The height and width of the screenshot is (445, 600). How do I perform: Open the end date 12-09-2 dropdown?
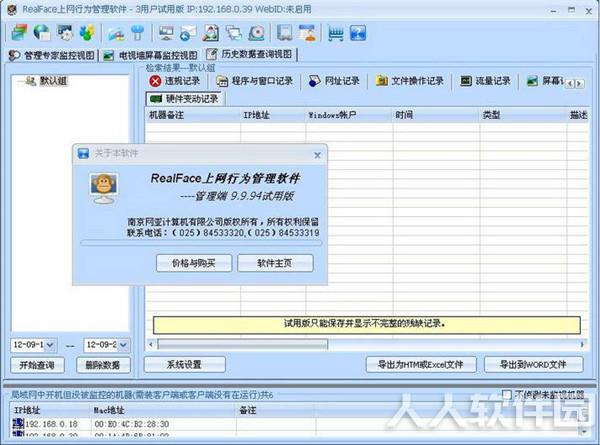click(x=123, y=345)
